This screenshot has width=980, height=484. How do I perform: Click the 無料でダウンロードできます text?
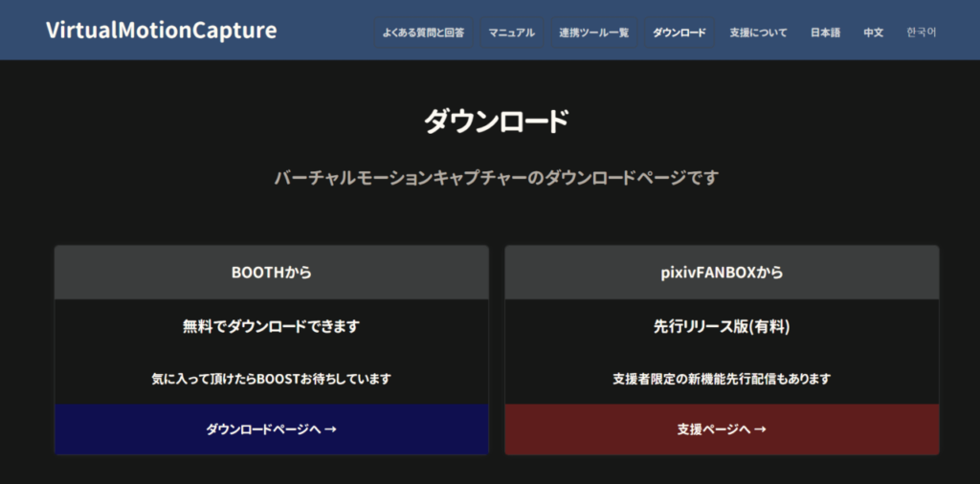pos(271,326)
